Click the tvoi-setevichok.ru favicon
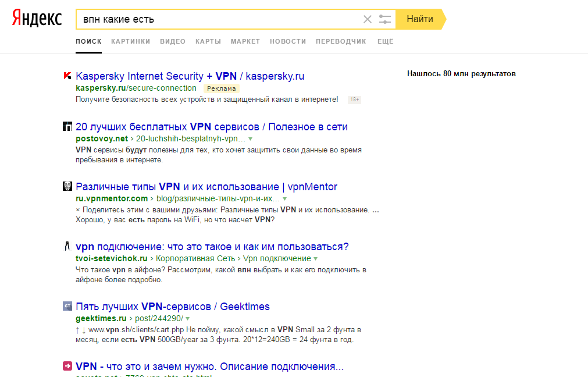The image size is (588, 377). pos(67,246)
